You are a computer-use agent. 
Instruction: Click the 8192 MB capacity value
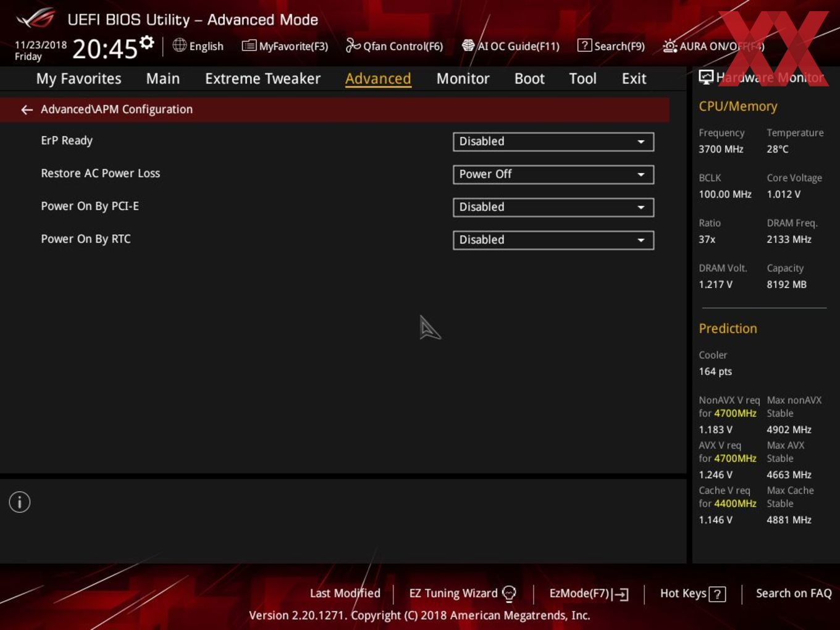coord(786,285)
